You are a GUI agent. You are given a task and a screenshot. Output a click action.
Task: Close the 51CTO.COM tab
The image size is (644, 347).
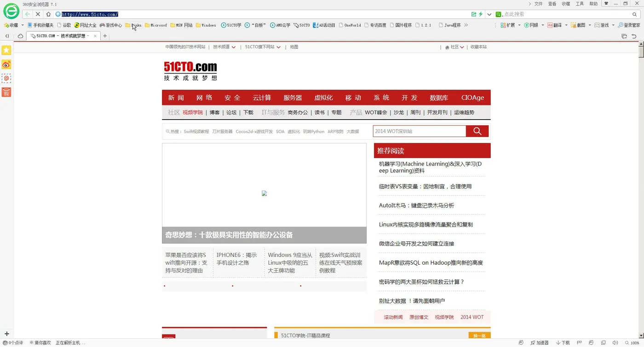click(x=95, y=36)
